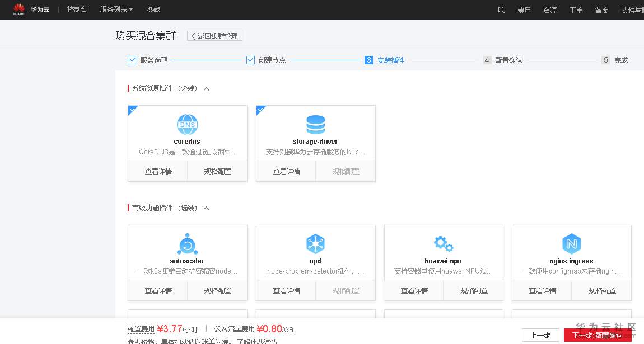Collapse the 系统资源插件 section
Image resolution: width=644 pixels, height=344 pixels.
pyautogui.click(x=207, y=89)
